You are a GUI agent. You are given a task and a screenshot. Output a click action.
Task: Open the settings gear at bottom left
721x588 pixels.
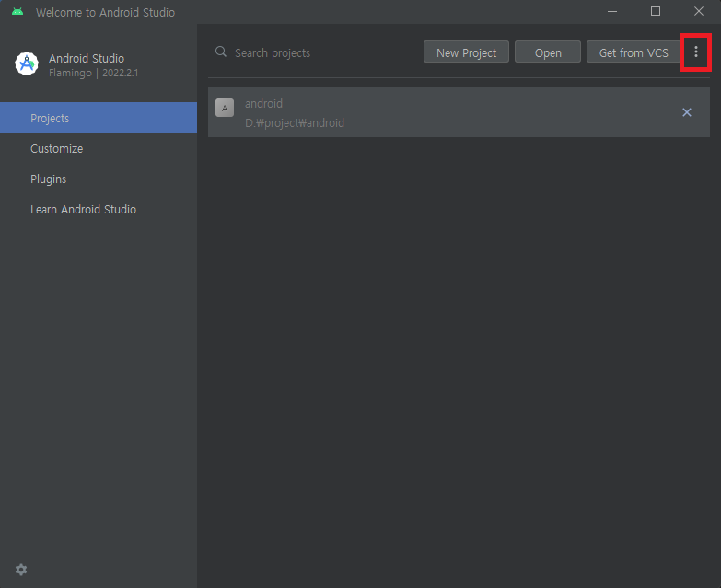point(21,570)
